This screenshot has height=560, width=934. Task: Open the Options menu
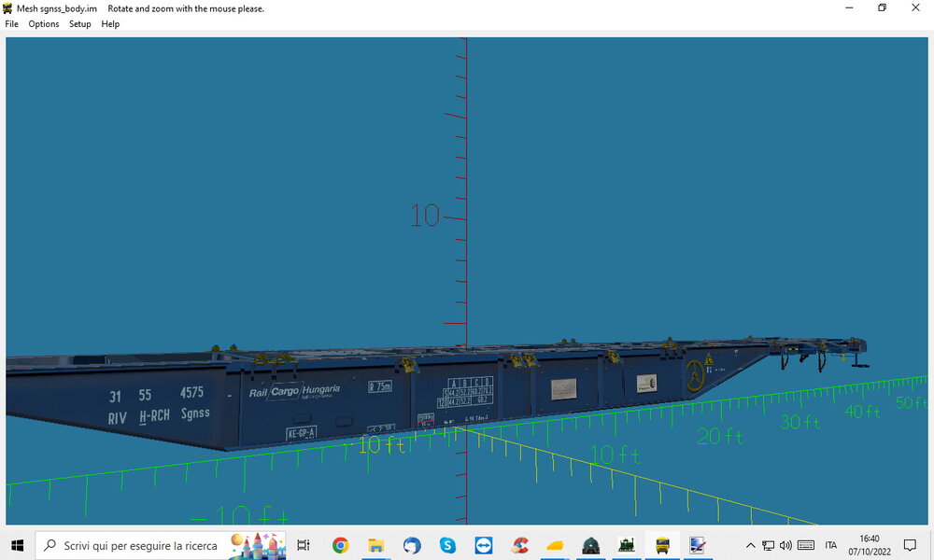pos(44,24)
